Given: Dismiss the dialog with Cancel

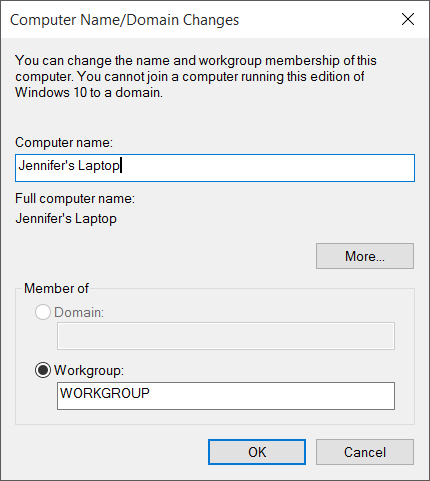Looking at the screenshot, I should click(365, 452).
